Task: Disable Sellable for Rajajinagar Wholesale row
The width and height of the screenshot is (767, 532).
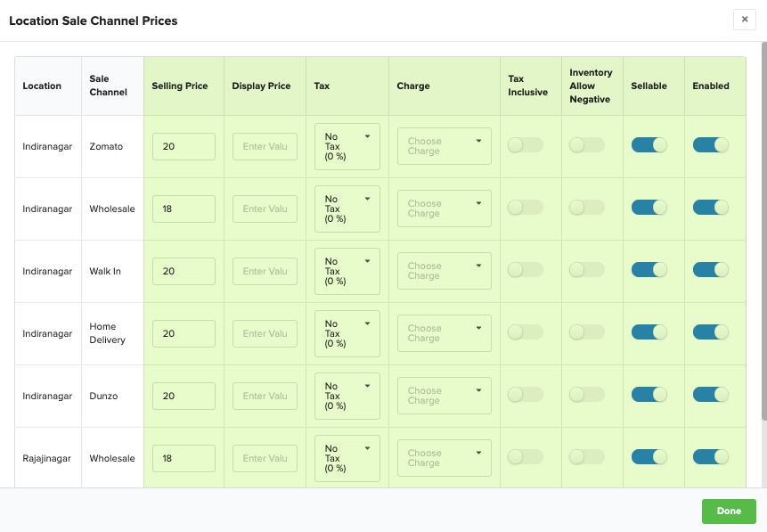Action: click(x=649, y=457)
